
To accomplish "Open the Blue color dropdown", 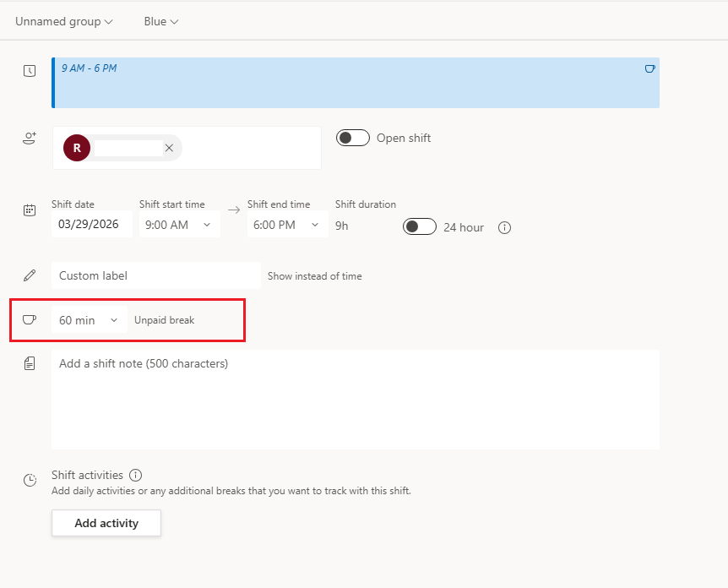I will (x=161, y=21).
